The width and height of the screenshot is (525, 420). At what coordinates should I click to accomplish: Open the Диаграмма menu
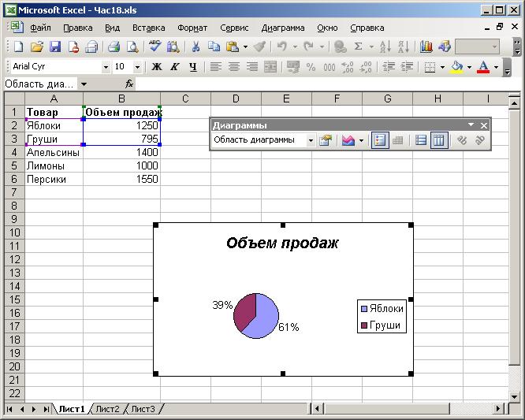click(283, 28)
